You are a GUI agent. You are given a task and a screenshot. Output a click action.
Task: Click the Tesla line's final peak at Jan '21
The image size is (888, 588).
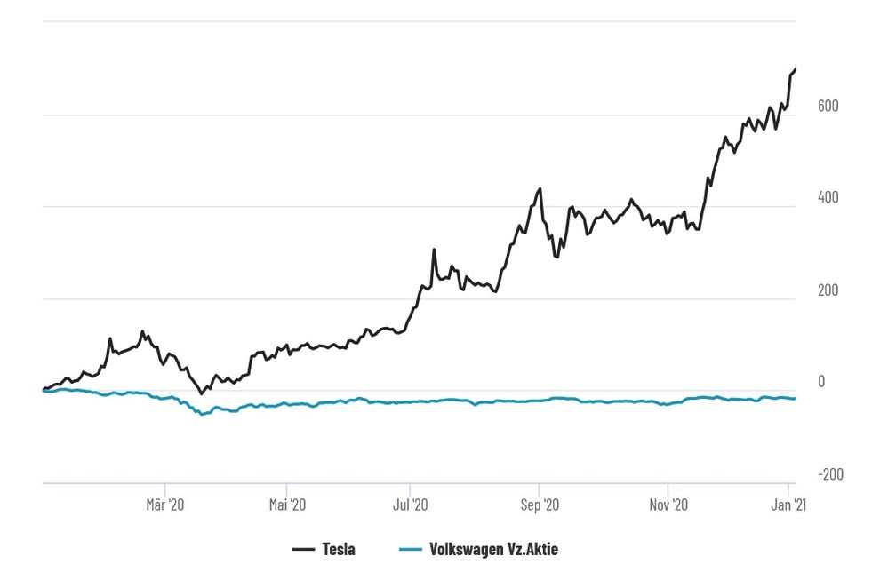[x=796, y=68]
